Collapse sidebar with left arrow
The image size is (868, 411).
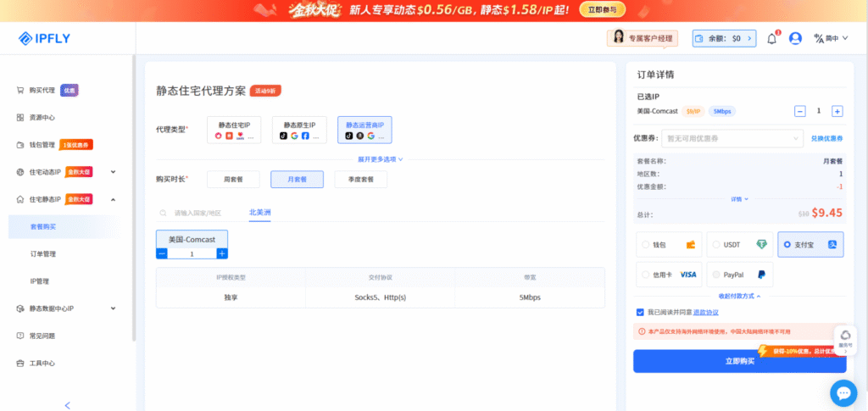point(68,405)
